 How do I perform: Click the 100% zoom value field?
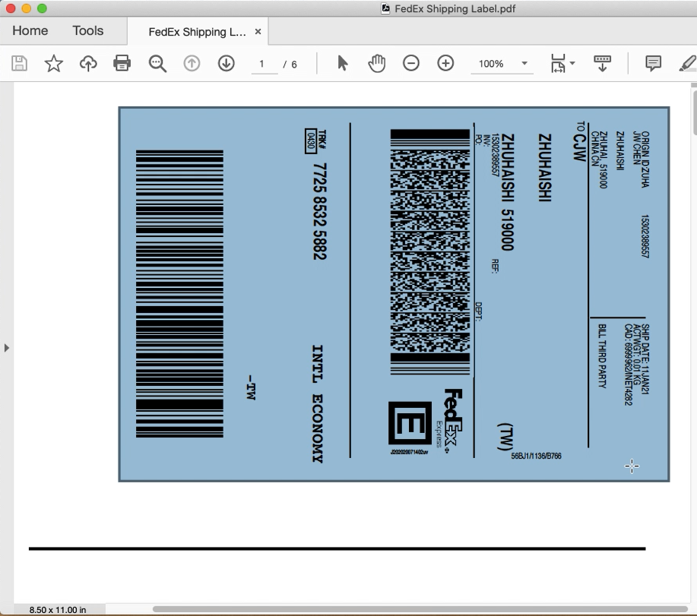491,64
